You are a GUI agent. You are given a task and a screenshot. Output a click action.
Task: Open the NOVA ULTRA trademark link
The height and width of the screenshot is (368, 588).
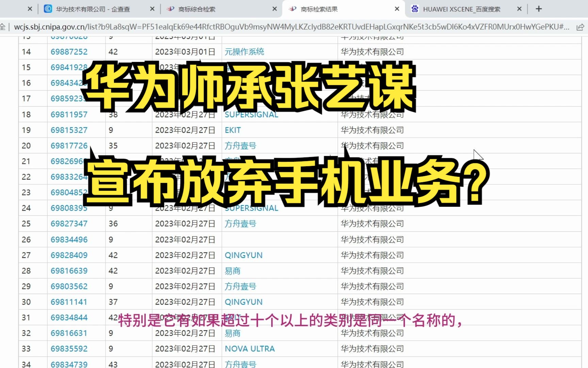point(250,349)
